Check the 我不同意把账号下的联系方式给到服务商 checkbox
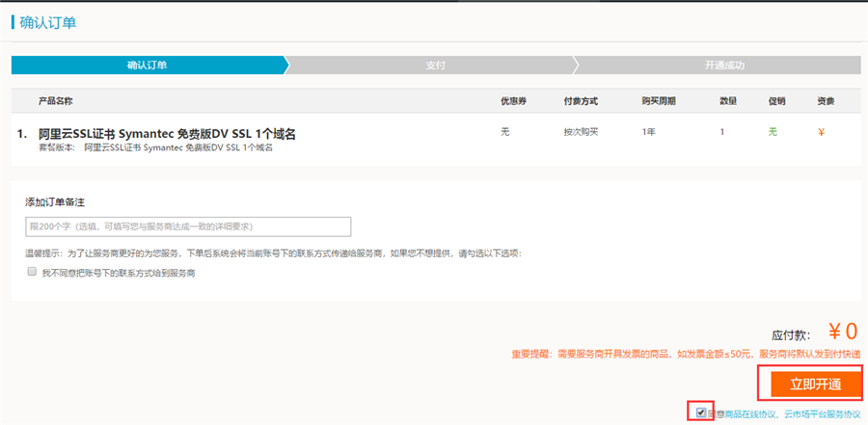This screenshot has height=425, width=868. pos(32,274)
